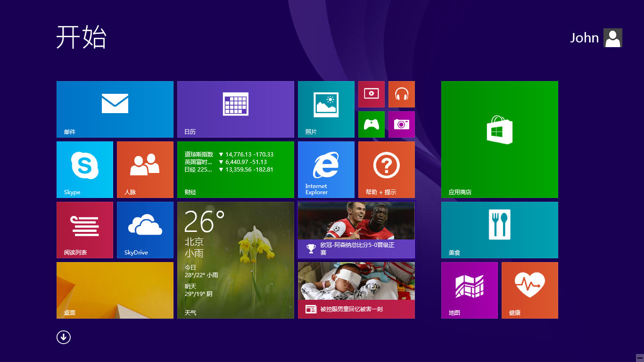Show all apps with down arrow button

tap(64, 337)
